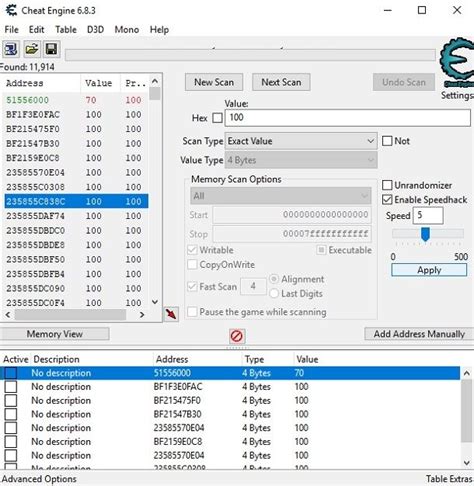The height and width of the screenshot is (486, 474).
Task: Check Pause the game while scanning
Action: pos(192,312)
